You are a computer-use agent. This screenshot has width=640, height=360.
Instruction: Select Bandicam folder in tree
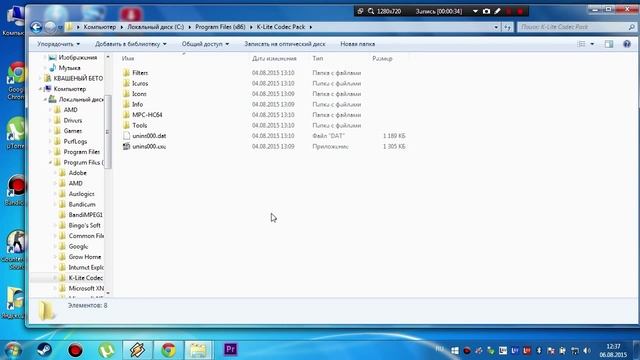[x=82, y=204]
